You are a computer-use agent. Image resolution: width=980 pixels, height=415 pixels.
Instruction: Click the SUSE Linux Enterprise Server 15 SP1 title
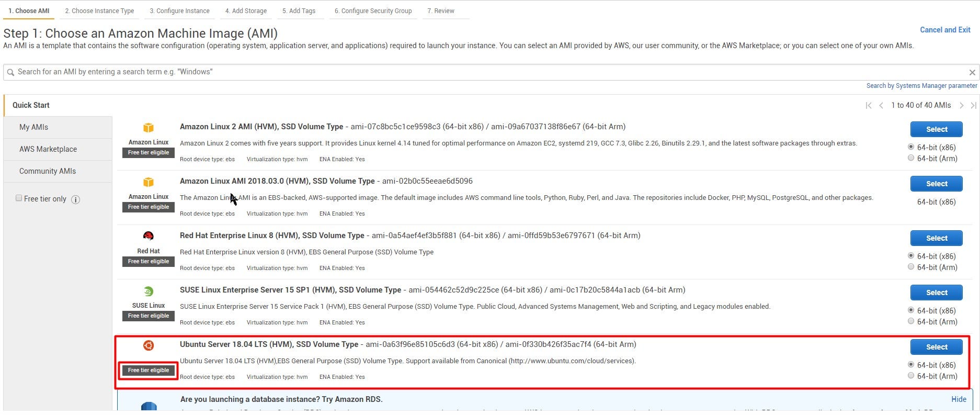point(290,290)
